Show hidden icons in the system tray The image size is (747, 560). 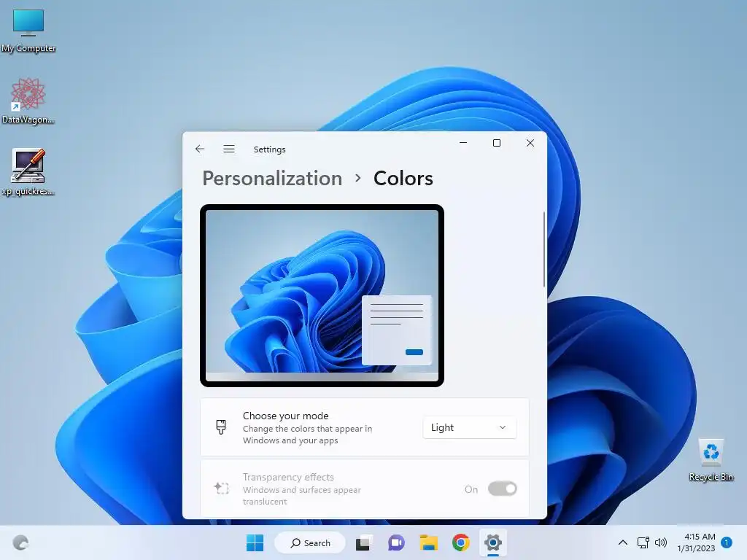(x=623, y=542)
